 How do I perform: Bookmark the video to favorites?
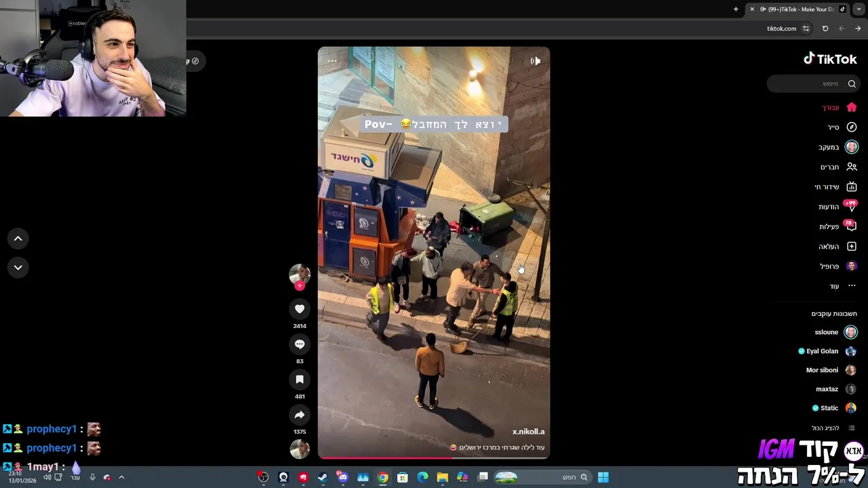[300, 380]
